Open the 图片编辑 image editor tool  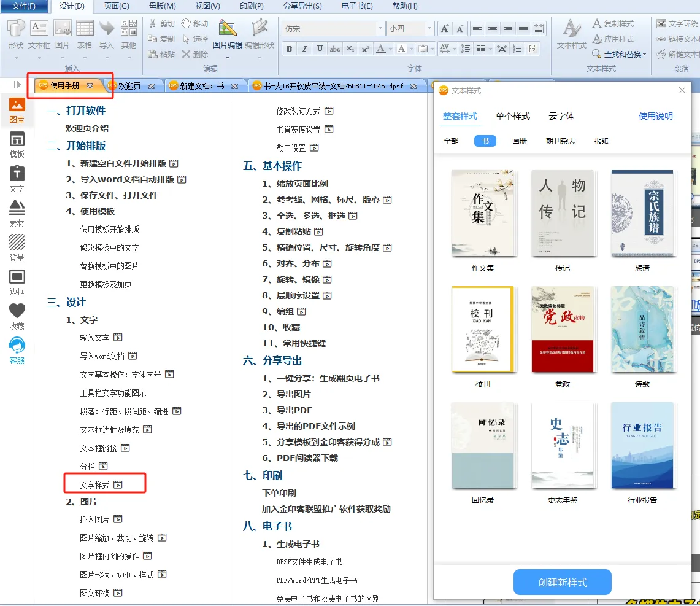click(228, 34)
